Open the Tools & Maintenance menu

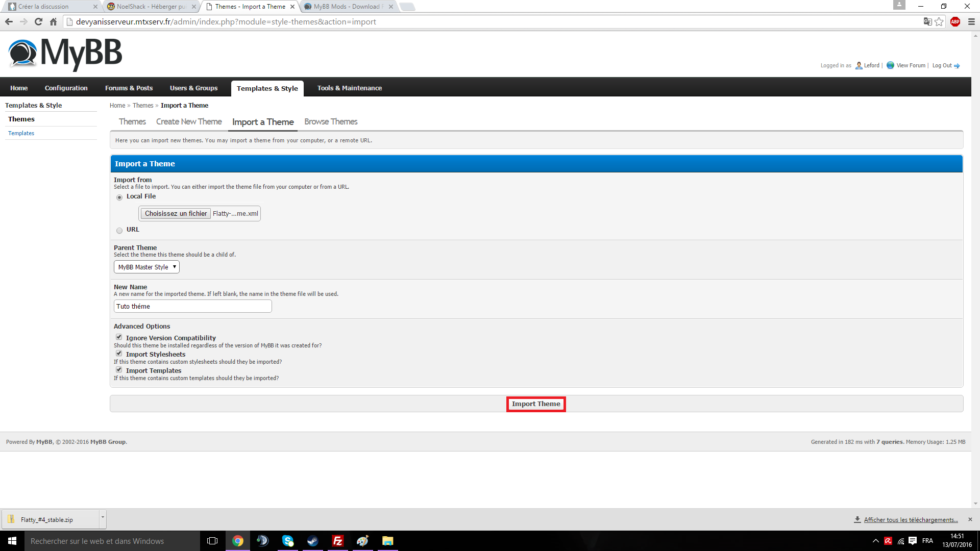coord(350,88)
